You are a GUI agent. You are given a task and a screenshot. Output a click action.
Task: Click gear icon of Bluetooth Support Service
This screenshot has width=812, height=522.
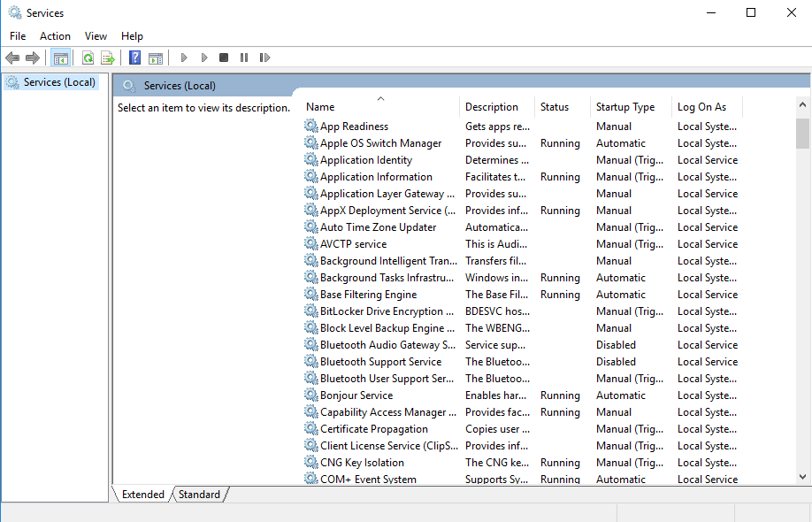310,361
